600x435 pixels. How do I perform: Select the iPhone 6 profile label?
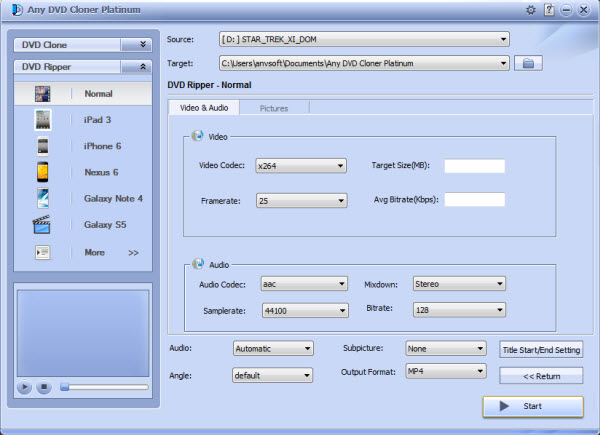102,146
